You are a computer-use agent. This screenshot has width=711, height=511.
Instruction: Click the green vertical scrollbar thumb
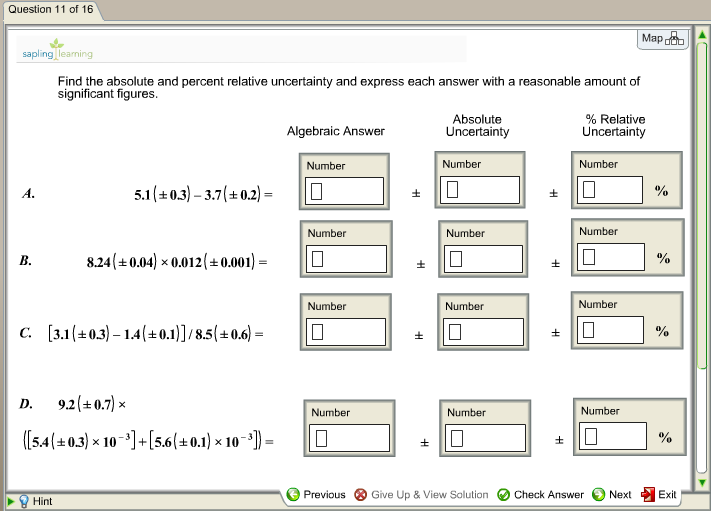[x=703, y=200]
